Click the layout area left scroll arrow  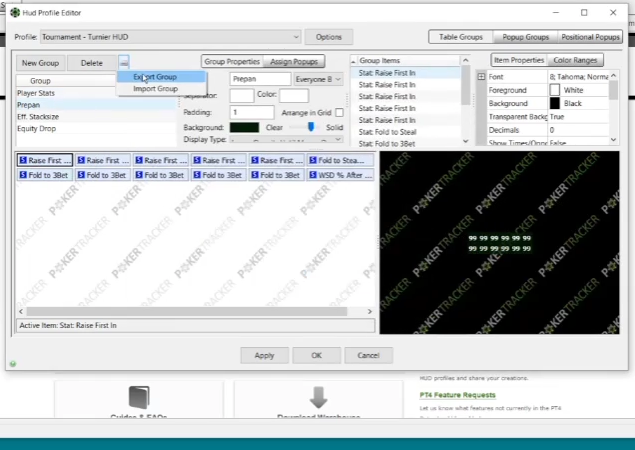point(21,311)
